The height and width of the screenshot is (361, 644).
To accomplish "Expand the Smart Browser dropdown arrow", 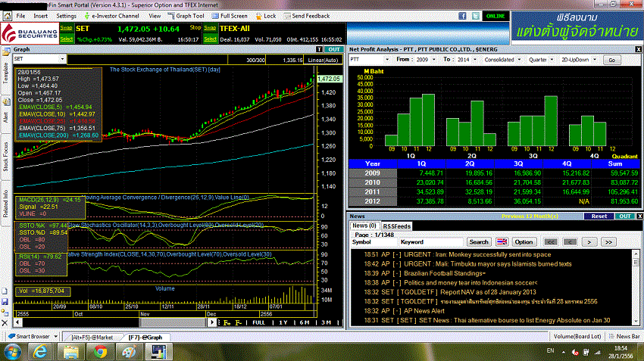I will [x=55, y=337].
